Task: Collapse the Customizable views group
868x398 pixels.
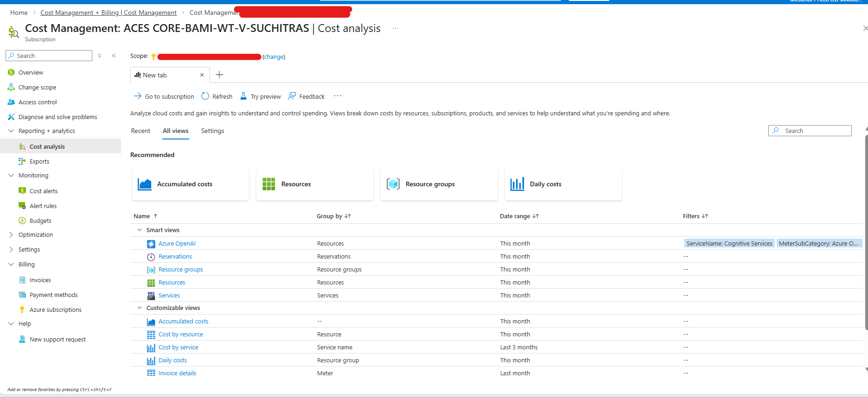Action: pyautogui.click(x=139, y=308)
